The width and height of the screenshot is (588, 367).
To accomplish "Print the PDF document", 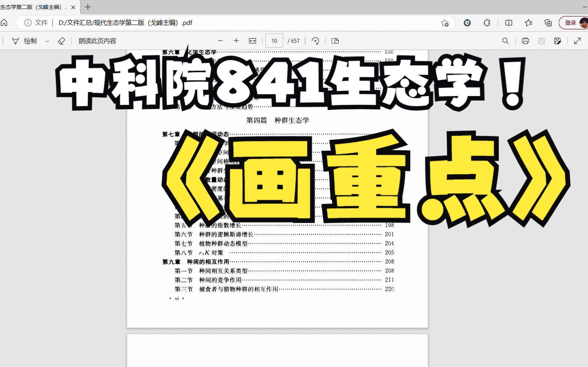I will click(525, 41).
